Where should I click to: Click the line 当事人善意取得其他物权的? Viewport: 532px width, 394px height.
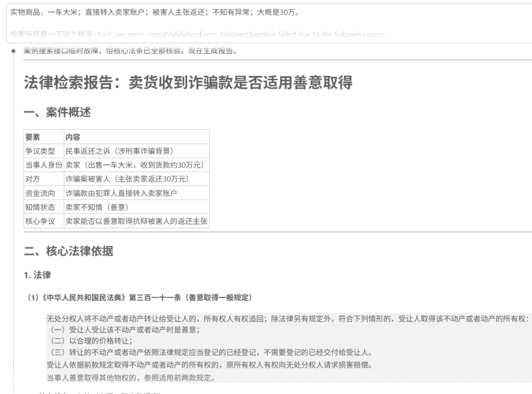pyautogui.click(x=131, y=377)
